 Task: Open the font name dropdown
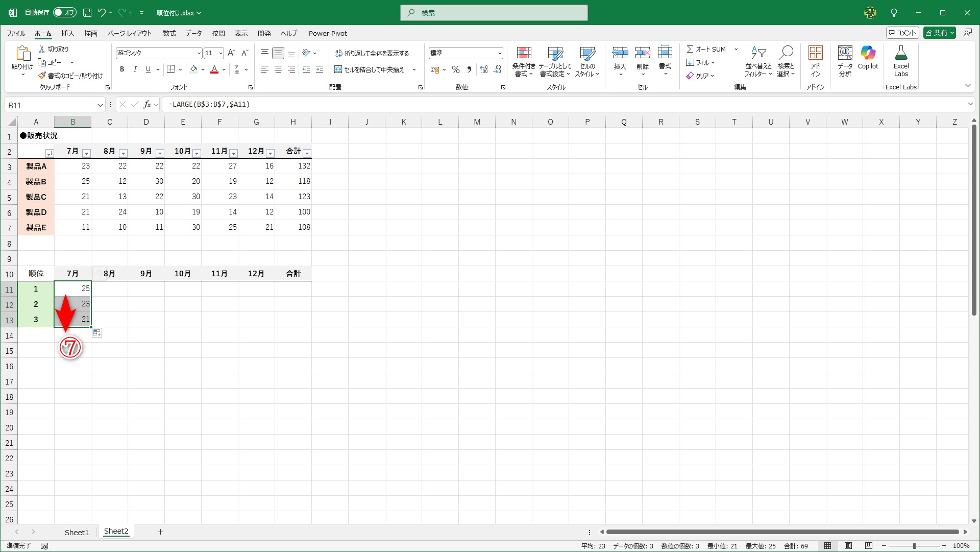199,53
